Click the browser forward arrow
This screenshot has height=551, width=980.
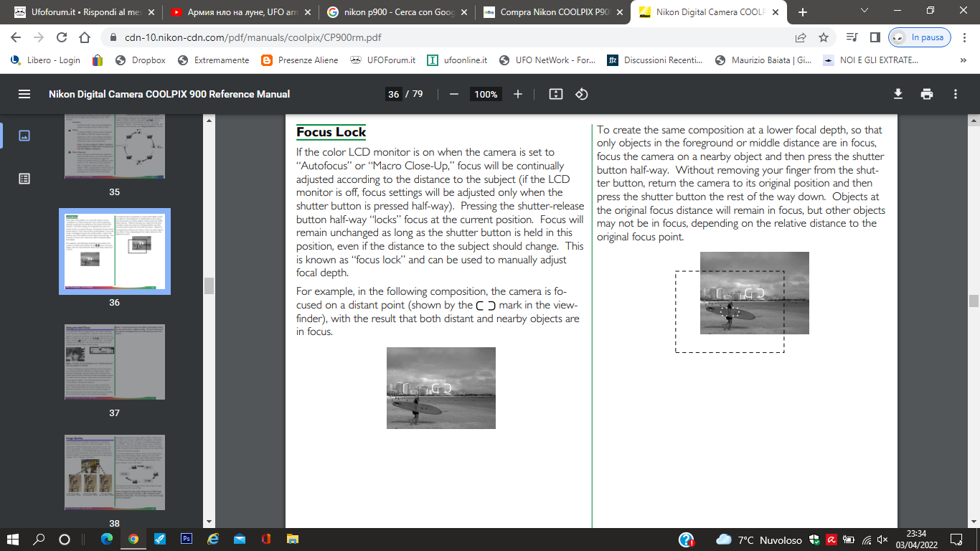click(39, 37)
